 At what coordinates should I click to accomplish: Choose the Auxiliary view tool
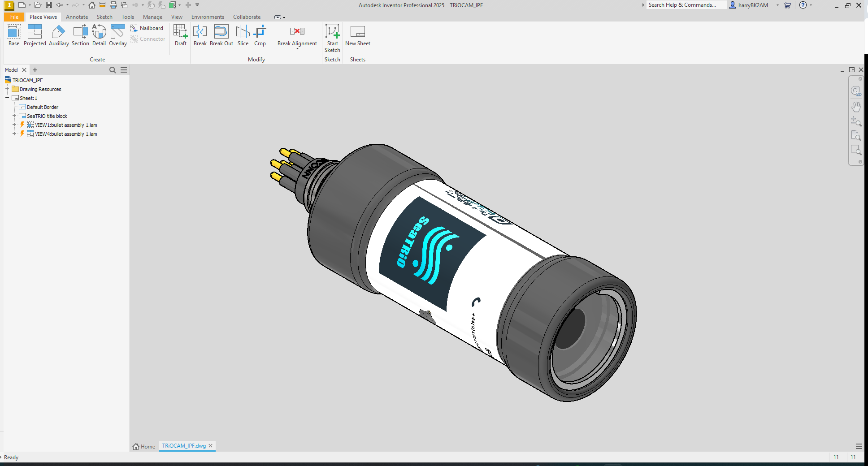[59, 35]
